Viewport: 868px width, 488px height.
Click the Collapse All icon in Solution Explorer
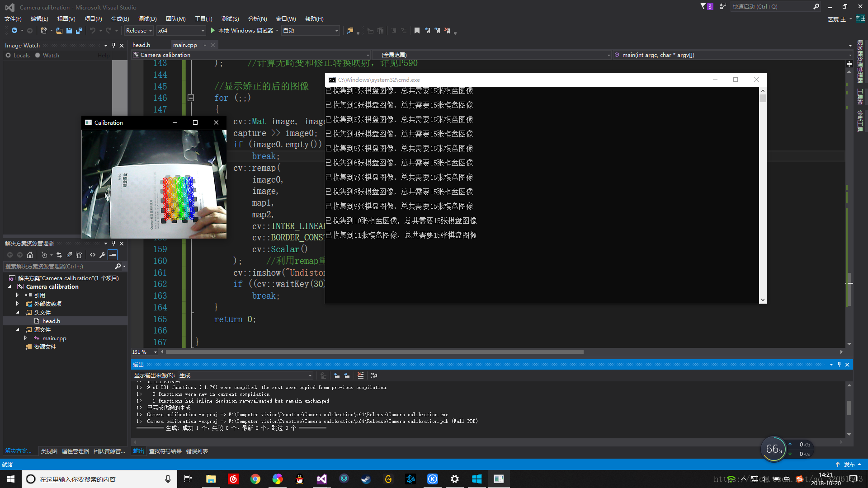click(x=69, y=255)
